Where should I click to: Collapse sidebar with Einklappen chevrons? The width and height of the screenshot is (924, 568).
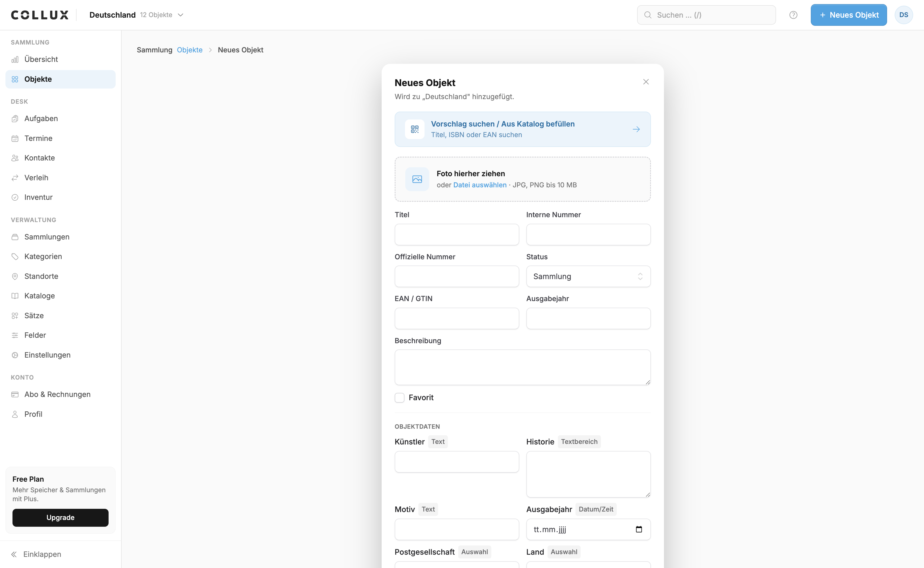point(14,554)
